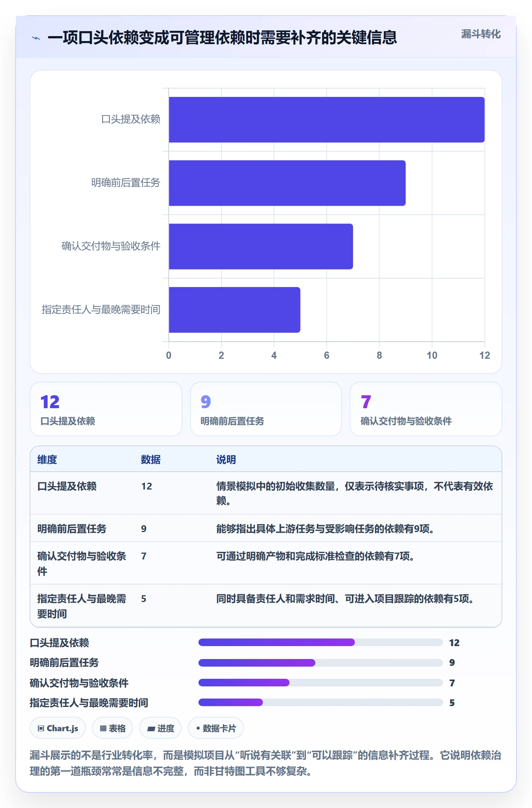
Task: Select the 进度 tag
Action: click(160, 728)
